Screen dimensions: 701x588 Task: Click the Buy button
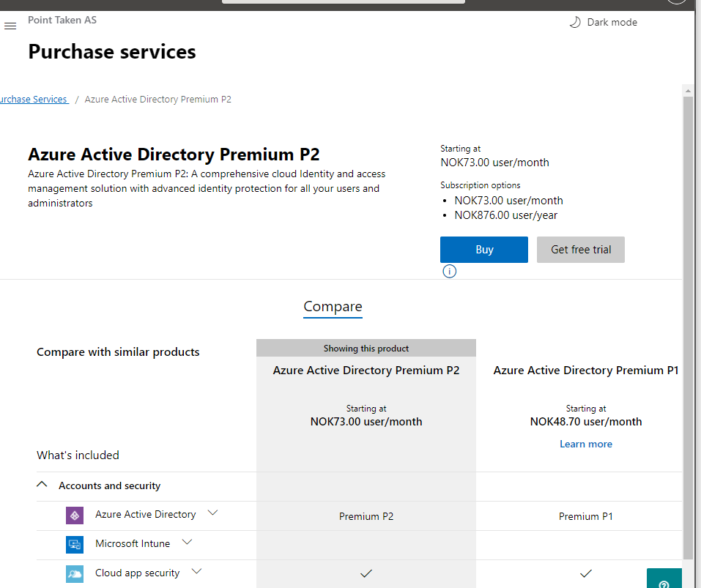(x=483, y=250)
